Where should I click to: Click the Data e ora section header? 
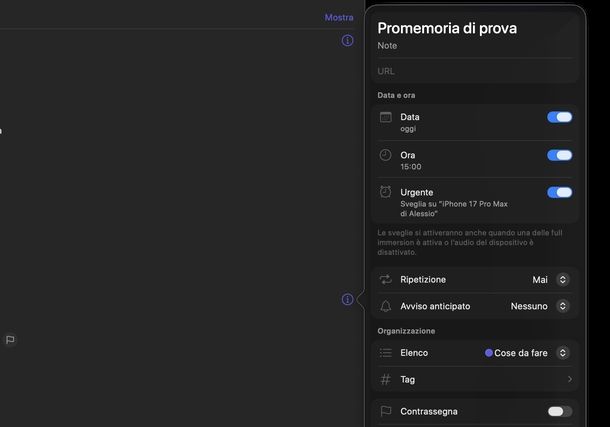(396, 95)
